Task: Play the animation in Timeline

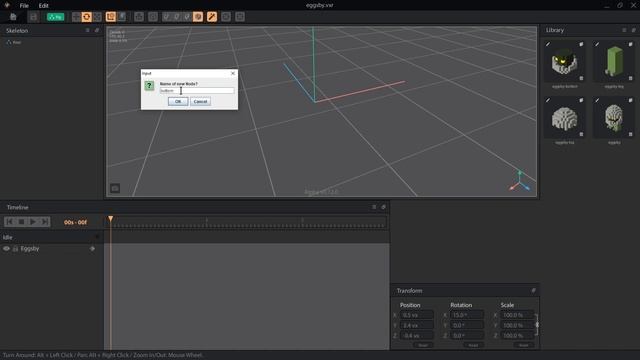Action: 33,222
